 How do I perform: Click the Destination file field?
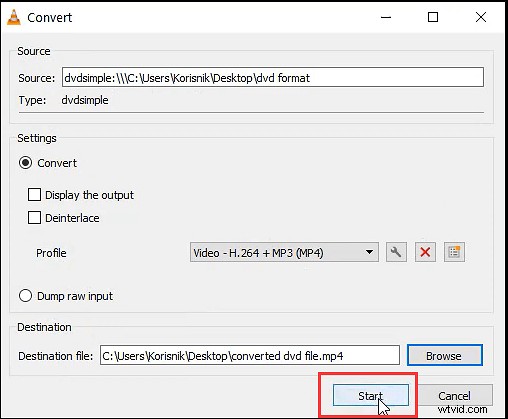(x=250, y=355)
